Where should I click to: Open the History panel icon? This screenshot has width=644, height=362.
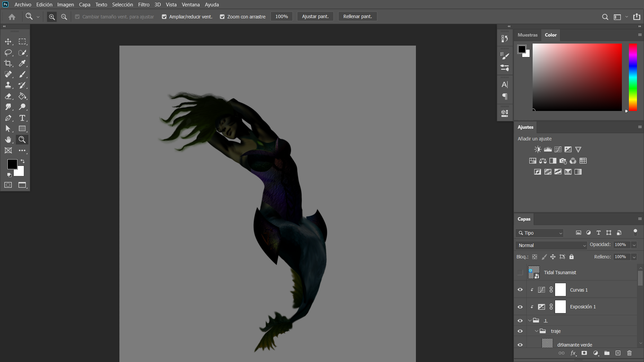coord(504,39)
